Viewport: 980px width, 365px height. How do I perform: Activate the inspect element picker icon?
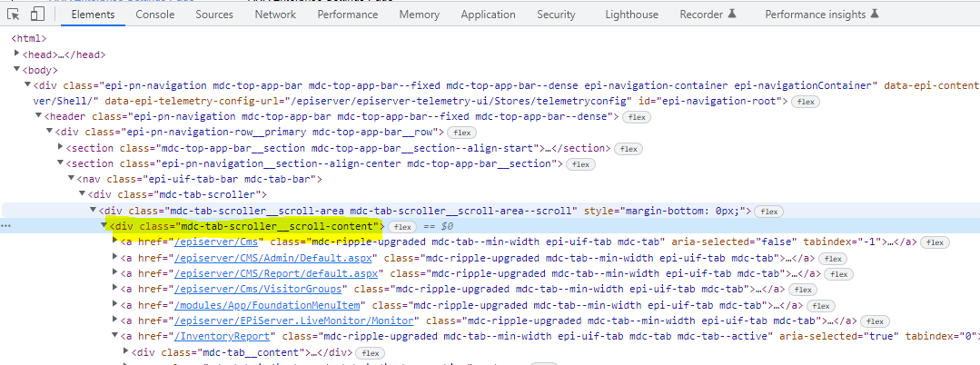point(14,15)
